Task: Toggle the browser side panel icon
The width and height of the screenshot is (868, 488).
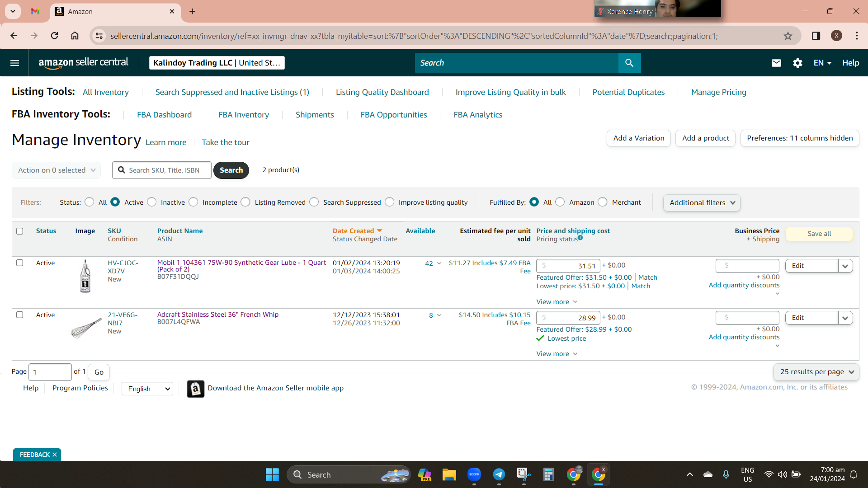Action: [816, 36]
